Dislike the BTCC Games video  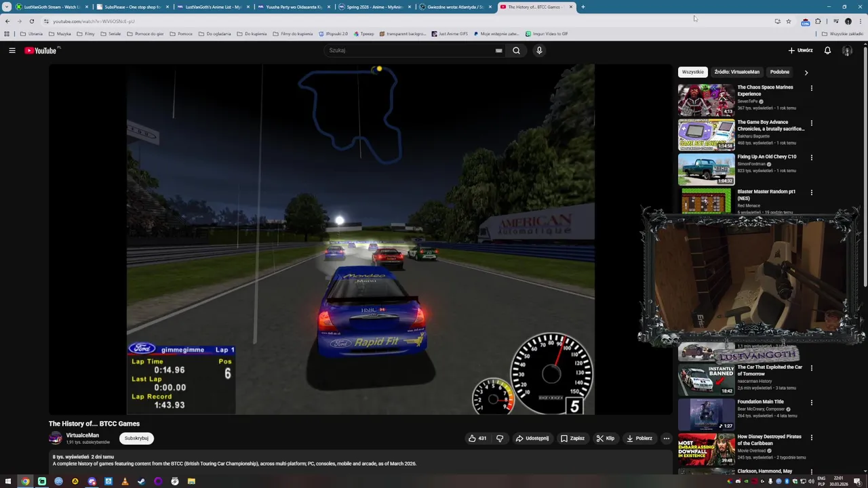(500, 439)
